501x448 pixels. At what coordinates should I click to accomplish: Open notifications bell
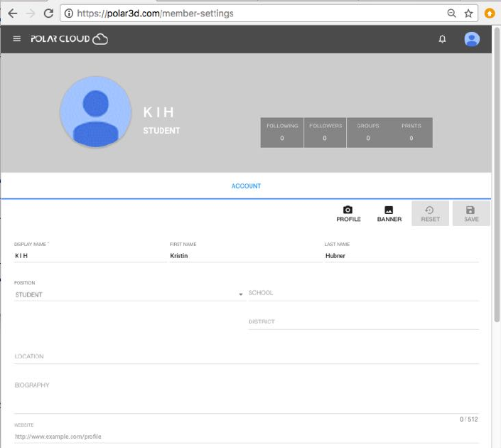442,39
